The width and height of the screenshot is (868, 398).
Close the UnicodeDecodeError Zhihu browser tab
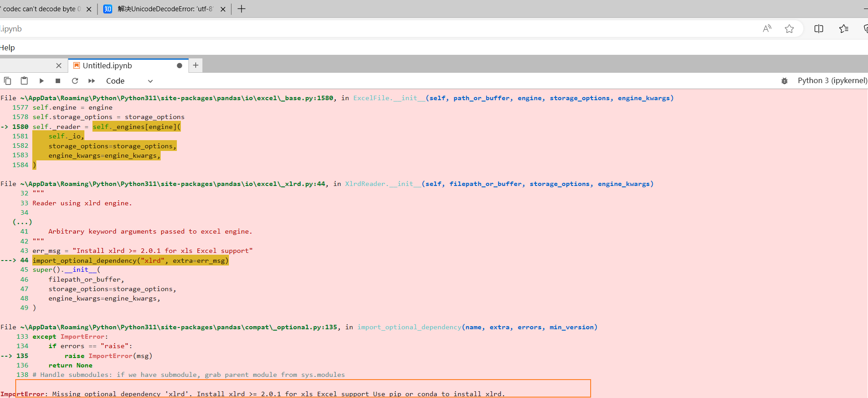pyautogui.click(x=223, y=9)
